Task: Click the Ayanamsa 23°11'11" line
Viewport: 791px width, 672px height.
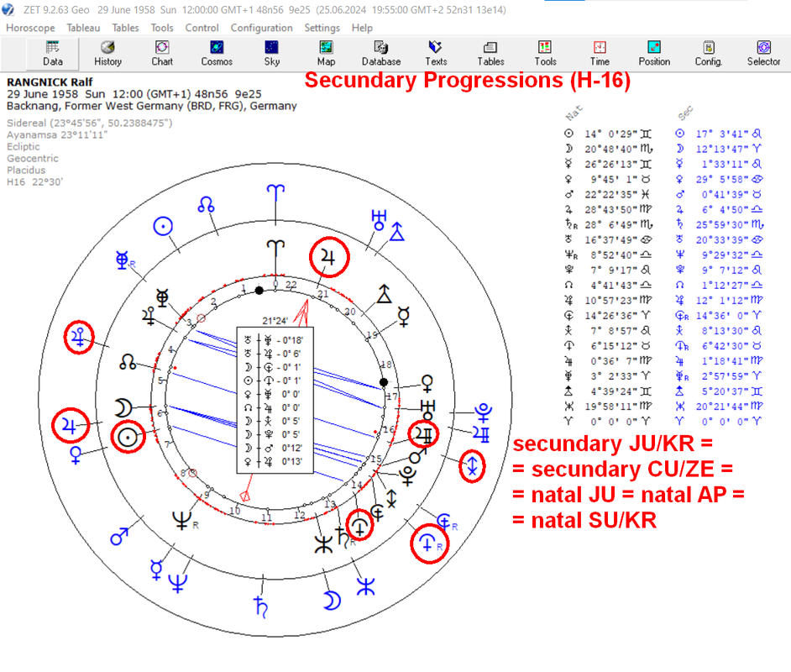Action: 57,134
